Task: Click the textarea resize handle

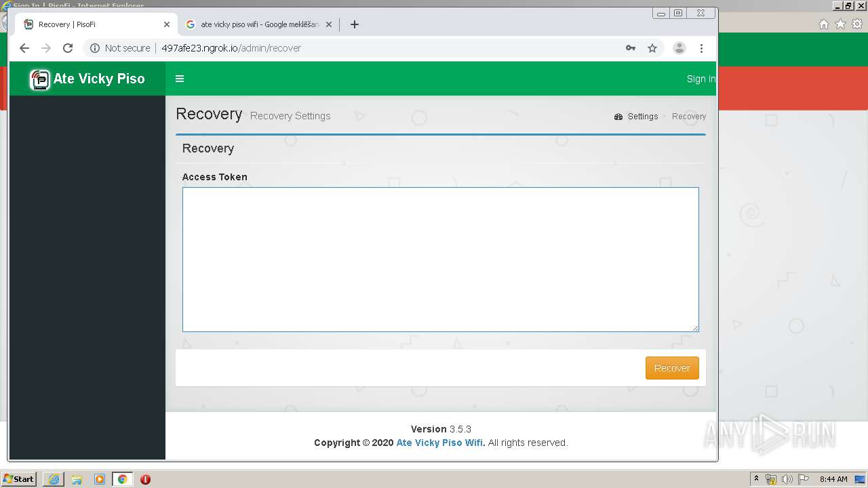Action: click(695, 328)
